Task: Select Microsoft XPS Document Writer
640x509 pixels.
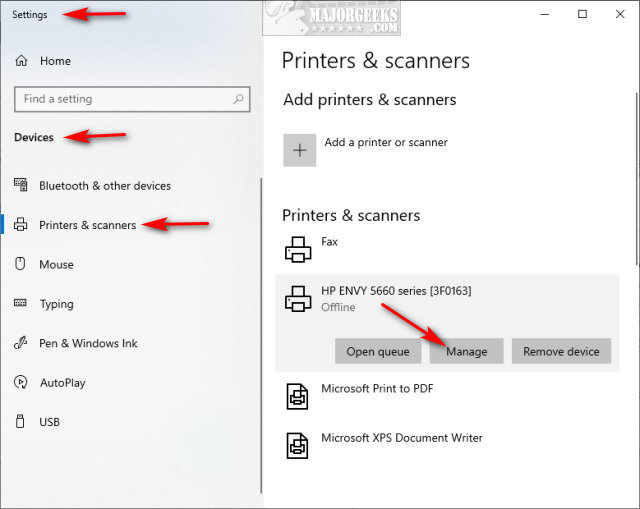Action: pyautogui.click(x=402, y=438)
